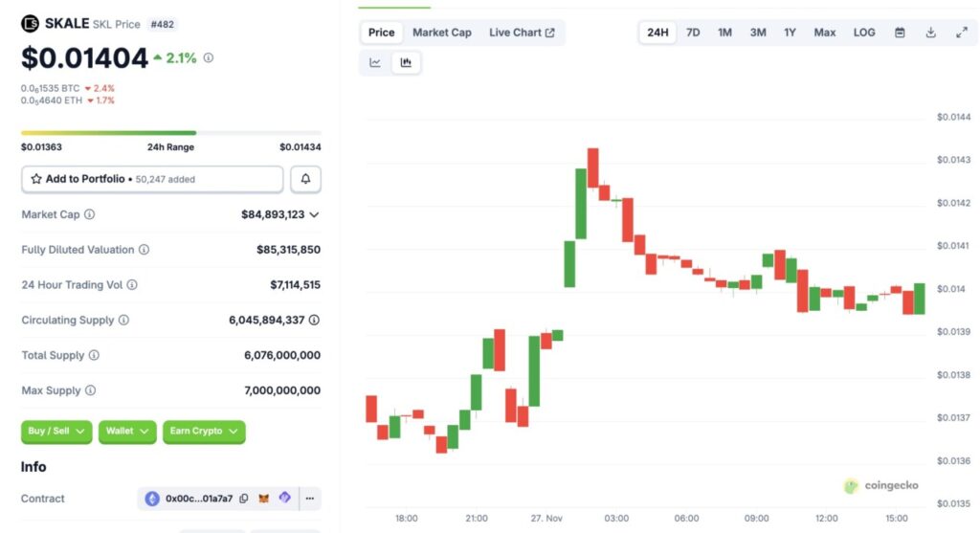Click the price alert bell icon
Screen dimensions: 980x533
305,179
